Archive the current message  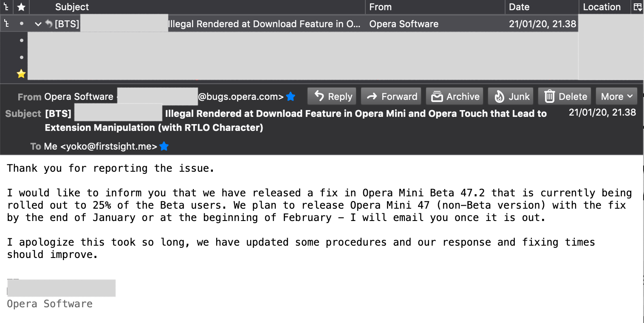pyautogui.click(x=455, y=96)
